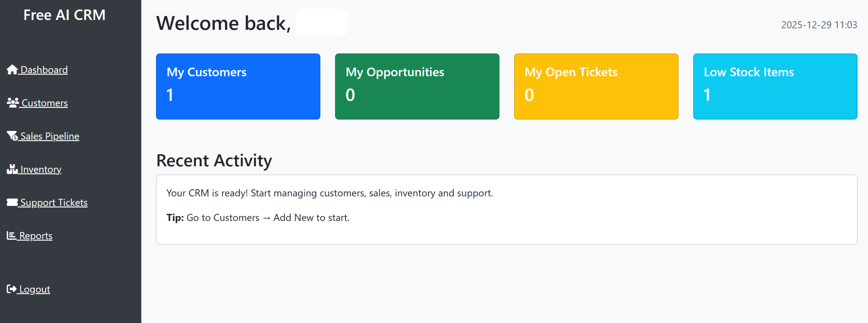868x323 pixels.
Task: Open the My Customers card
Action: pyautogui.click(x=238, y=86)
